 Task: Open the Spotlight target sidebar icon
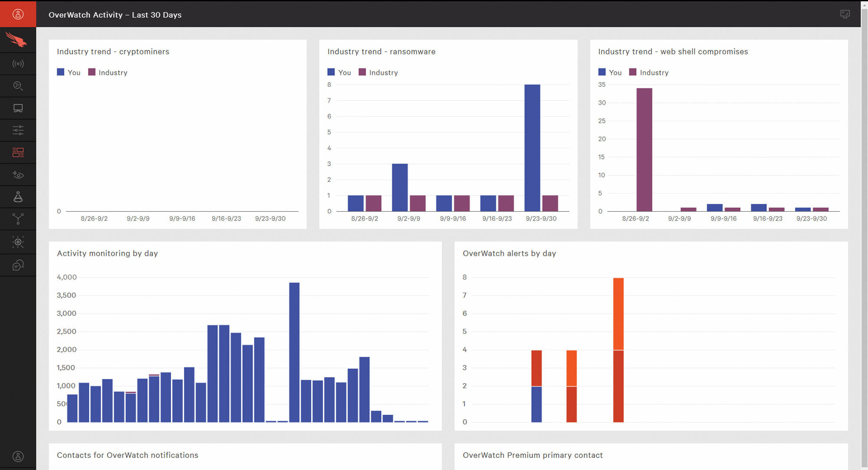(x=18, y=242)
